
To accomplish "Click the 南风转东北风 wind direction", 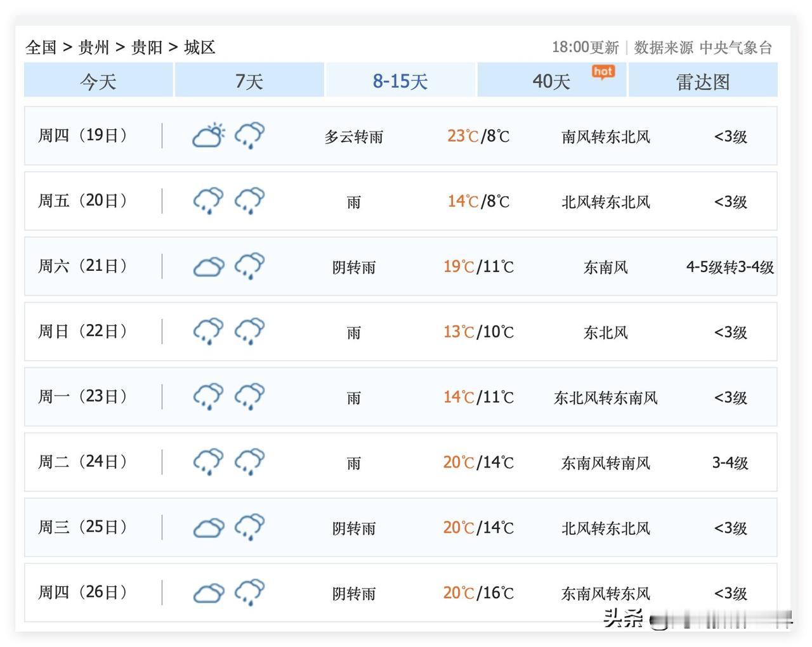I will (x=606, y=136).
